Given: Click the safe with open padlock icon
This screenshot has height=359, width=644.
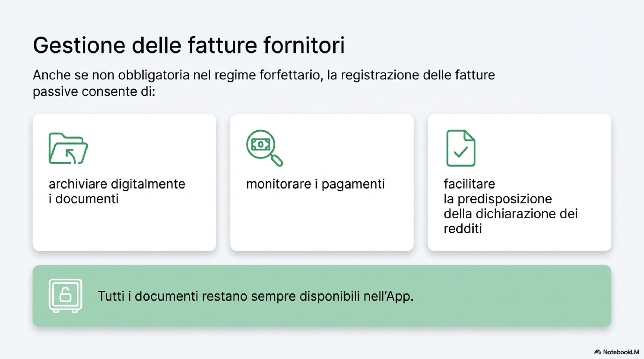Looking at the screenshot, I should (x=65, y=295).
